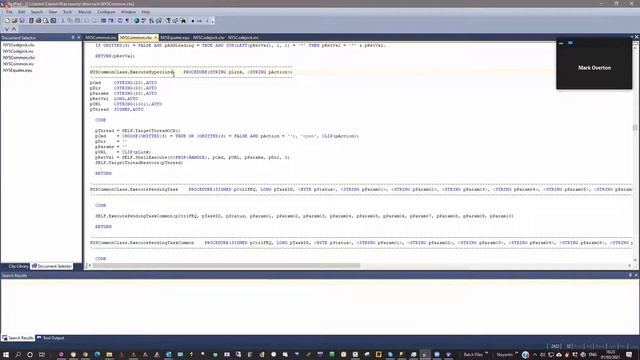Toggle visible paragraph marks (¶) icon
This screenshot has width=640, height=360.
click(x=127, y=20)
